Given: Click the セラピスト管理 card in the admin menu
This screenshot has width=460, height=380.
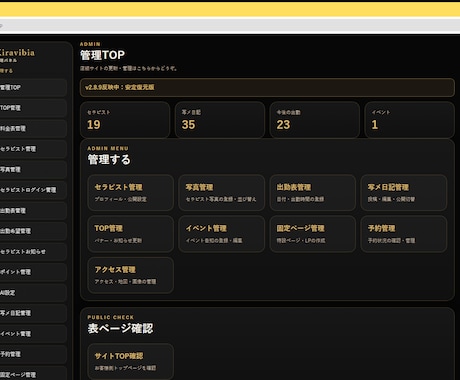Looking at the screenshot, I should (x=130, y=193).
